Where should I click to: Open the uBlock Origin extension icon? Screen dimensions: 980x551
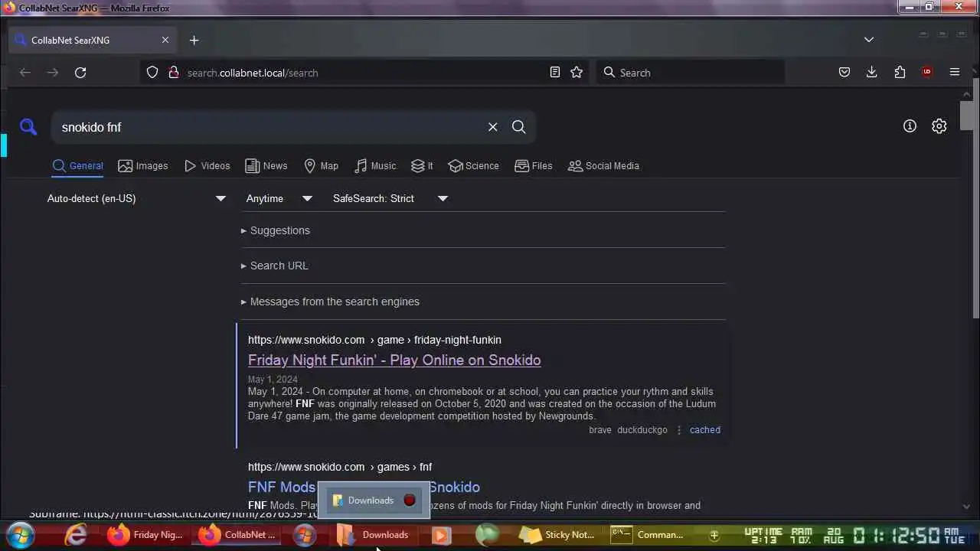(x=927, y=72)
